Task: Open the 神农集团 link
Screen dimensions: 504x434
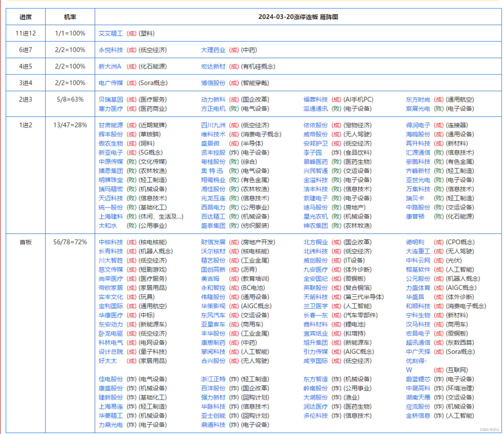Action: click(x=315, y=226)
